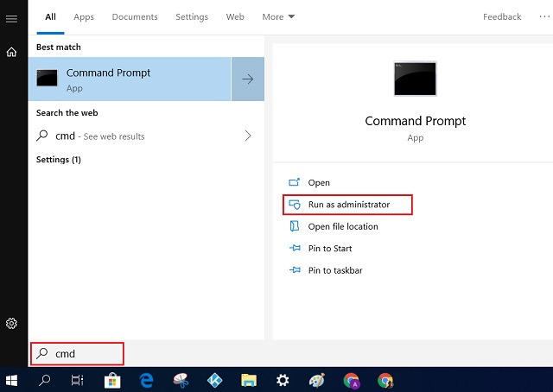Click the pin icon beside Pin to Start
Screen dimensions: 553x392
coord(295,248)
